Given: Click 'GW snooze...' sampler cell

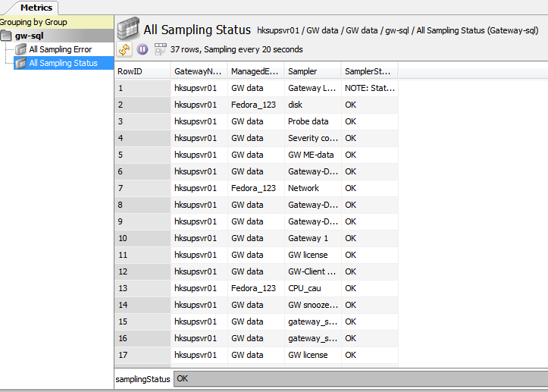Looking at the screenshot, I should point(313,305).
